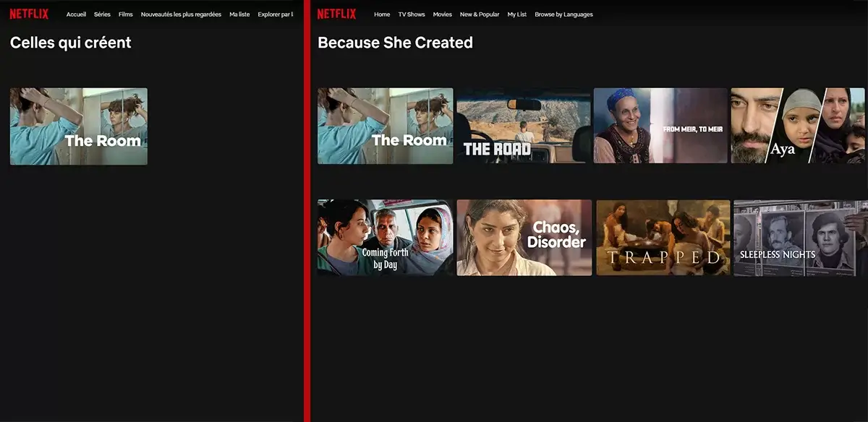
Task: Open Films from the French menu bar
Action: pyautogui.click(x=125, y=14)
